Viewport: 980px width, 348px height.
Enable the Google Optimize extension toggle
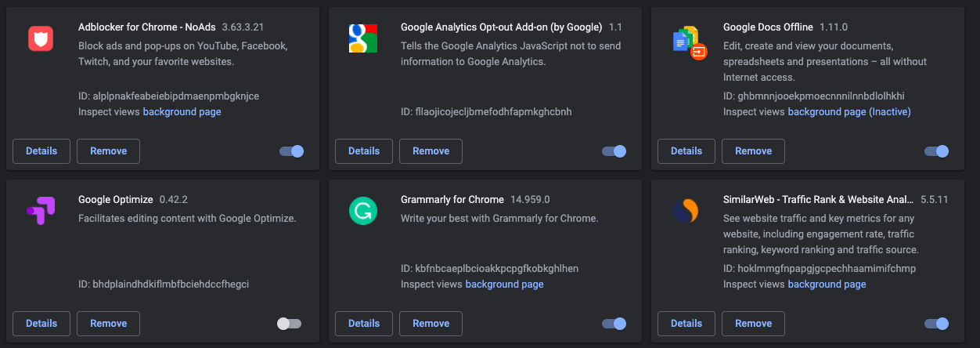pos(289,324)
